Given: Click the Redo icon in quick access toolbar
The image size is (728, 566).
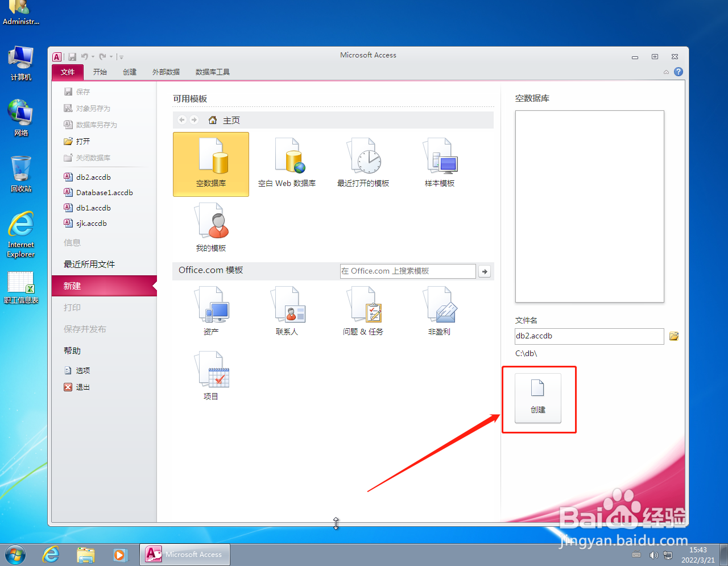Looking at the screenshot, I should [x=102, y=56].
